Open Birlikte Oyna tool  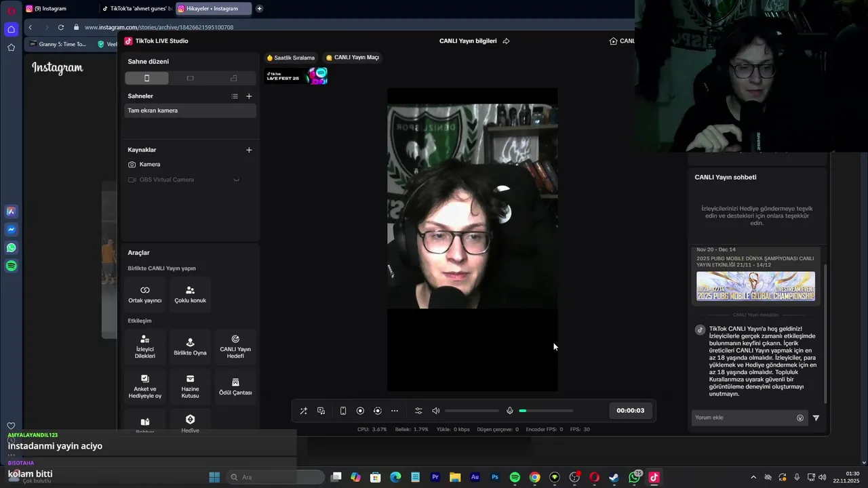[x=190, y=346]
